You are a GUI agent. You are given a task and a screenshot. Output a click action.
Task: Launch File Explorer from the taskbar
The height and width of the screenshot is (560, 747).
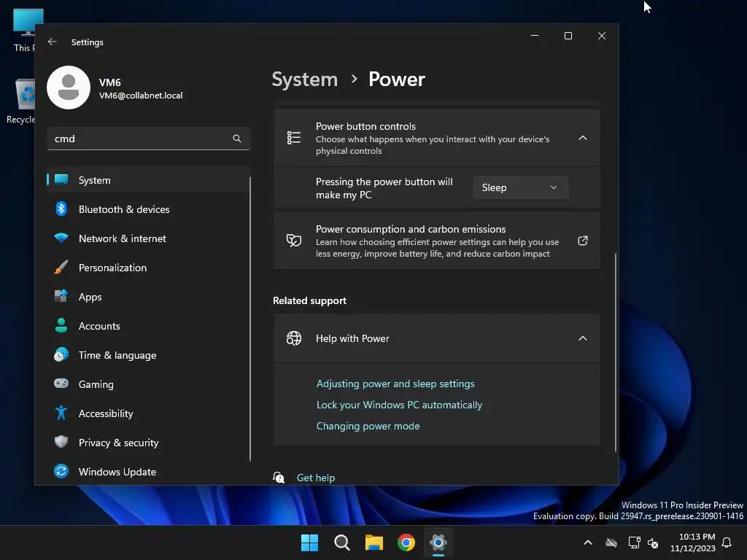374,542
